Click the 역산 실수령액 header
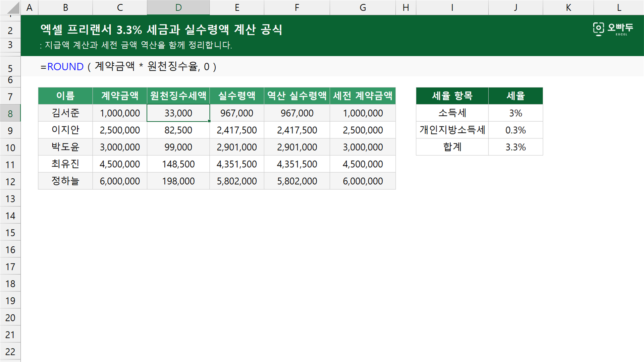Viewport: 644px width, 362px height. (x=297, y=96)
